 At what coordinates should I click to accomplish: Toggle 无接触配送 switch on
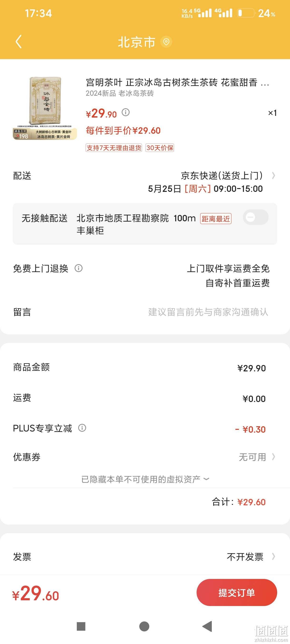pyautogui.click(x=256, y=217)
